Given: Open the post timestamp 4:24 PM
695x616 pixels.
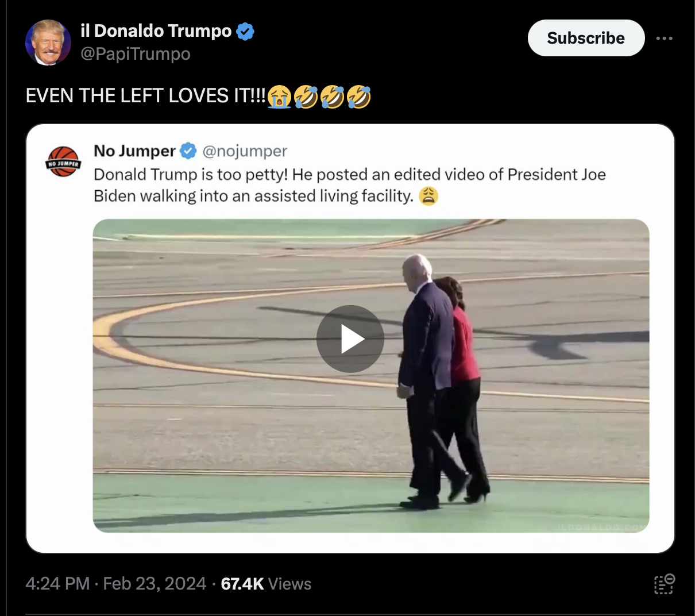Looking at the screenshot, I should click(57, 584).
